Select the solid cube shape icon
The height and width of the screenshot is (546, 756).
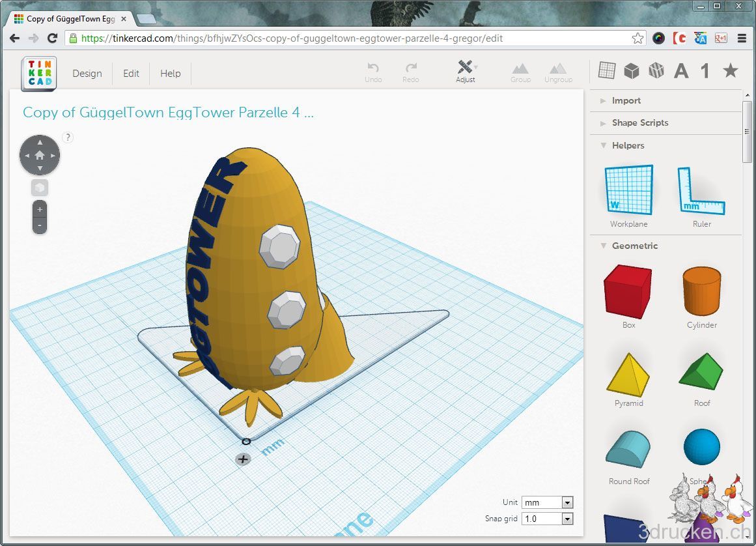(631, 71)
